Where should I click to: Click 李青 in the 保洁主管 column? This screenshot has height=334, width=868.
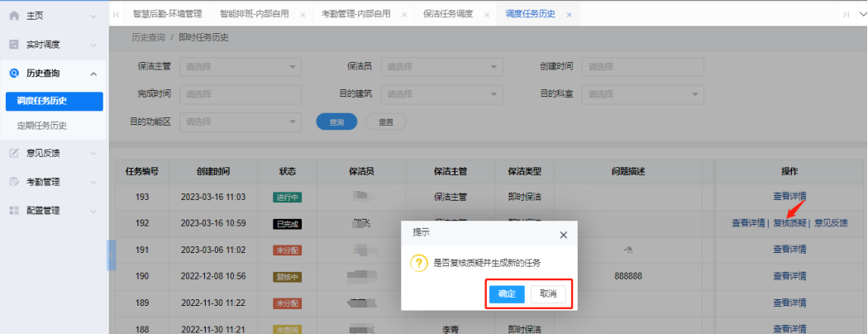[450, 329]
